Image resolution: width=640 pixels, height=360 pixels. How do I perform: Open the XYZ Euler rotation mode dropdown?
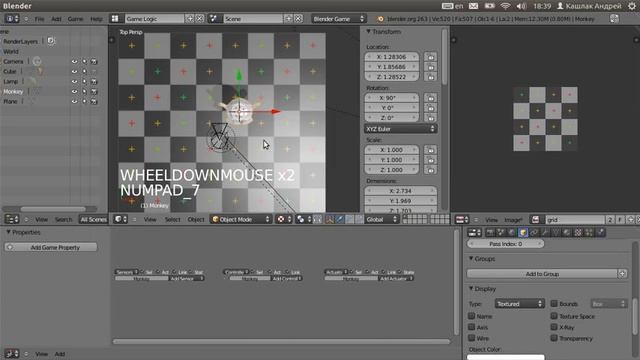400,129
